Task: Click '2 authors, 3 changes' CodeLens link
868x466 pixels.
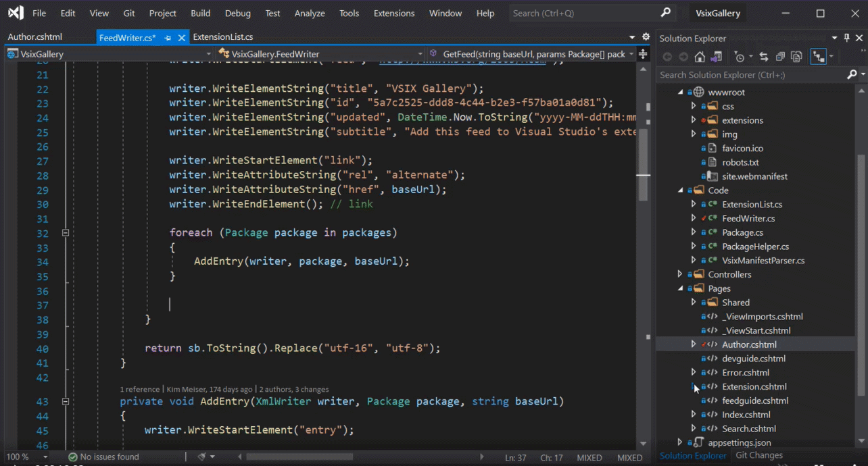Action: coord(294,389)
